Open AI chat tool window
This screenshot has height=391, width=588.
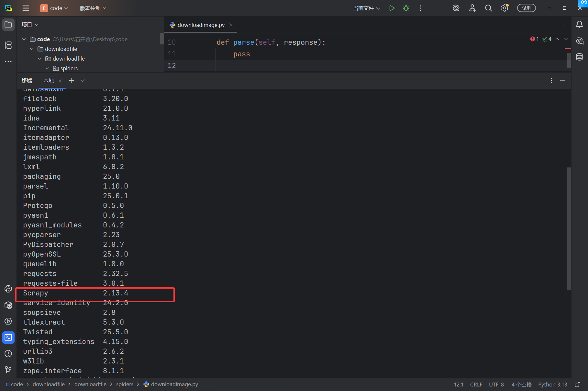pos(580,41)
